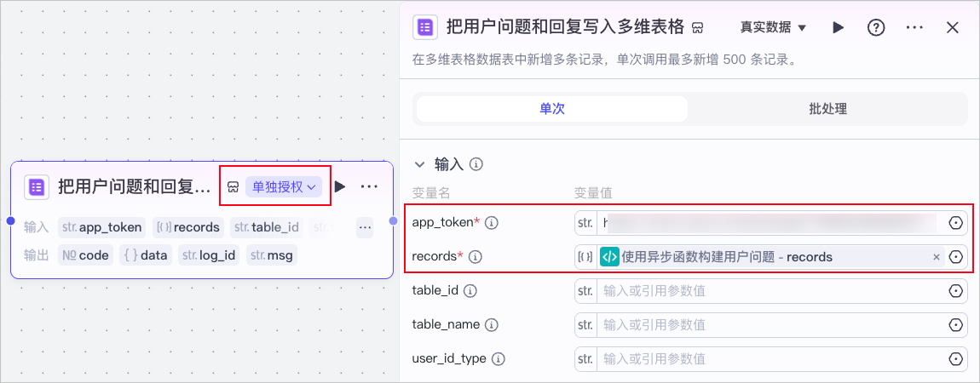Show info for the 输入 section
The image size is (980, 383).
476,164
